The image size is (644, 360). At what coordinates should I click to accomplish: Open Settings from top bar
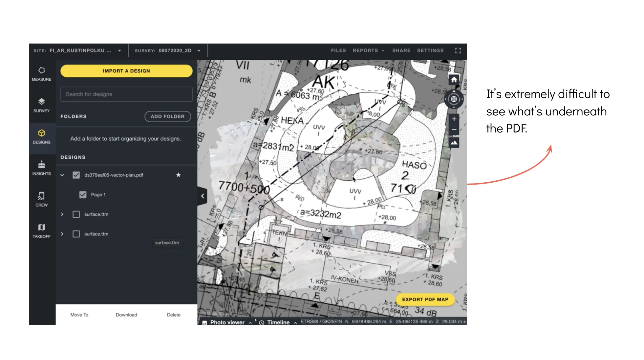pyautogui.click(x=430, y=50)
